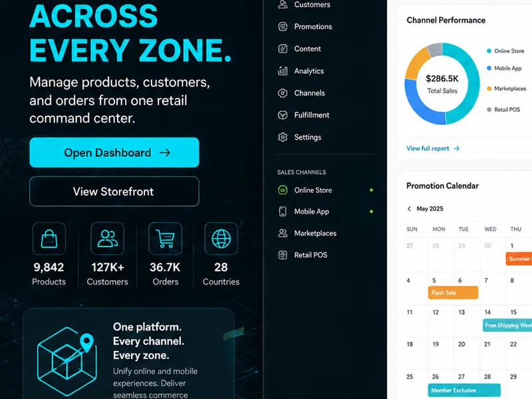
Task: Click the shopping cart Orders icon
Action: 165,239
